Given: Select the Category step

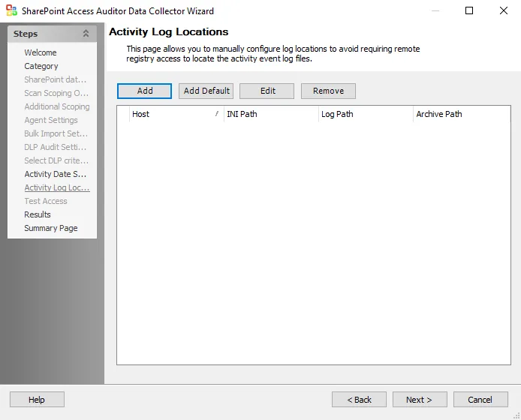Looking at the screenshot, I should click(41, 66).
